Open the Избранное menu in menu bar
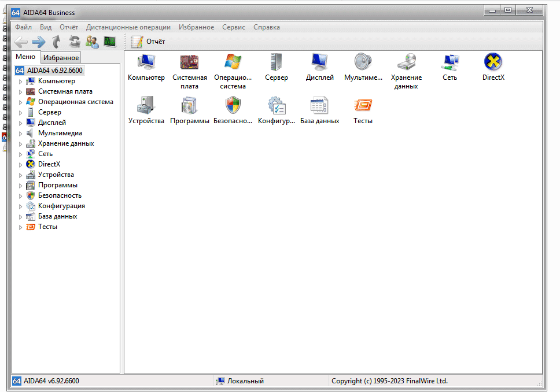This screenshot has width=560, height=392. tap(197, 27)
